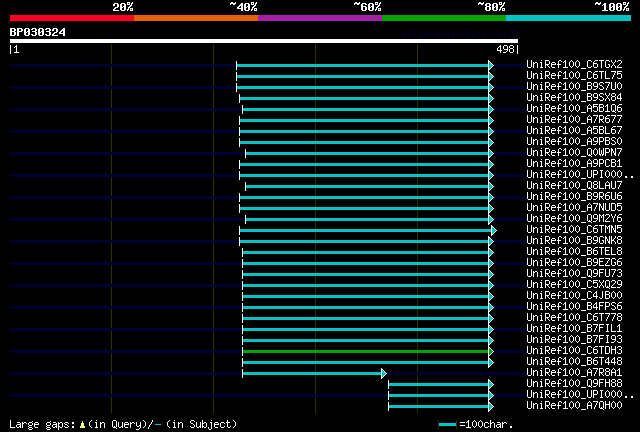Click the UniRef100_A5BL67 entry
This screenshot has height=432, width=640.
click(574, 131)
